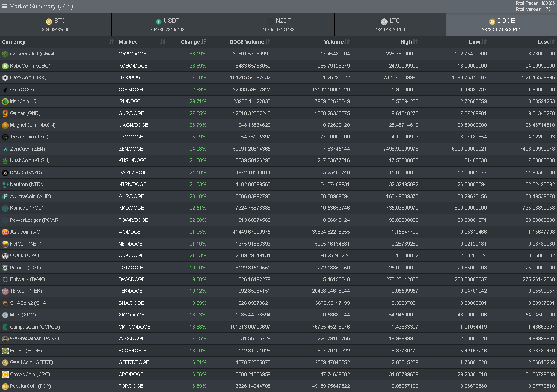Click the Trezarcoin (TZC) coin icon
This screenshot has width=557, height=392.
[5, 137]
